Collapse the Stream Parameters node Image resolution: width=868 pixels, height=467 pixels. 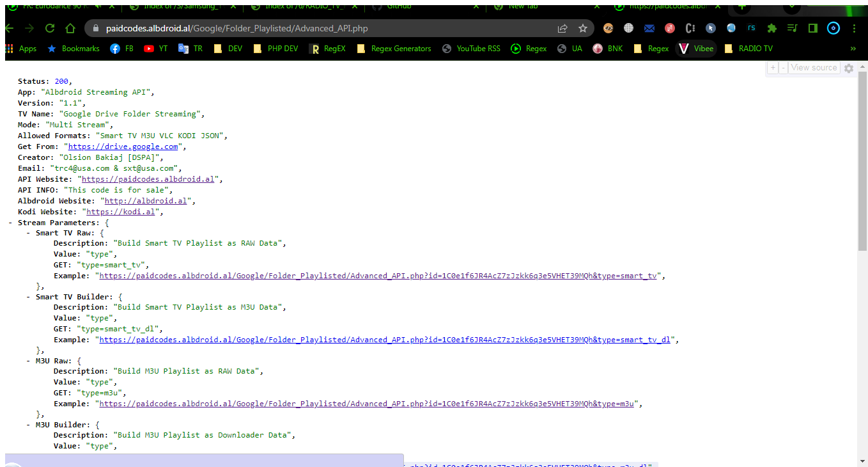[x=11, y=223]
